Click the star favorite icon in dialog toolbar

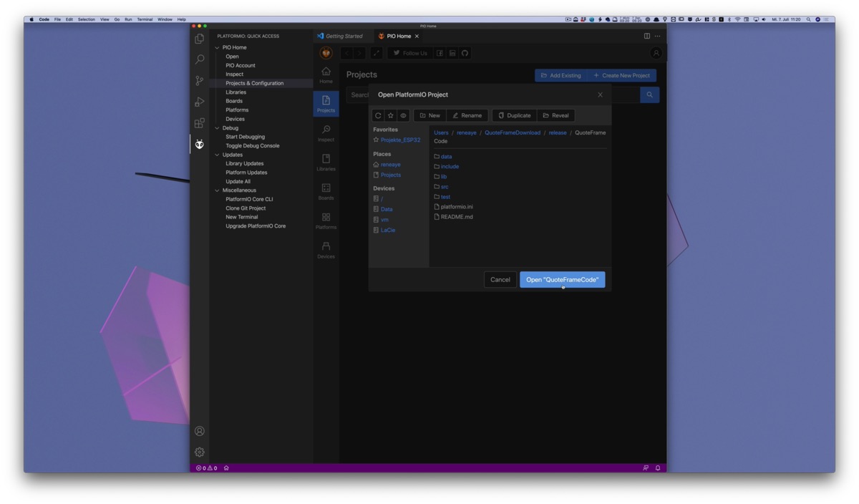pos(391,115)
